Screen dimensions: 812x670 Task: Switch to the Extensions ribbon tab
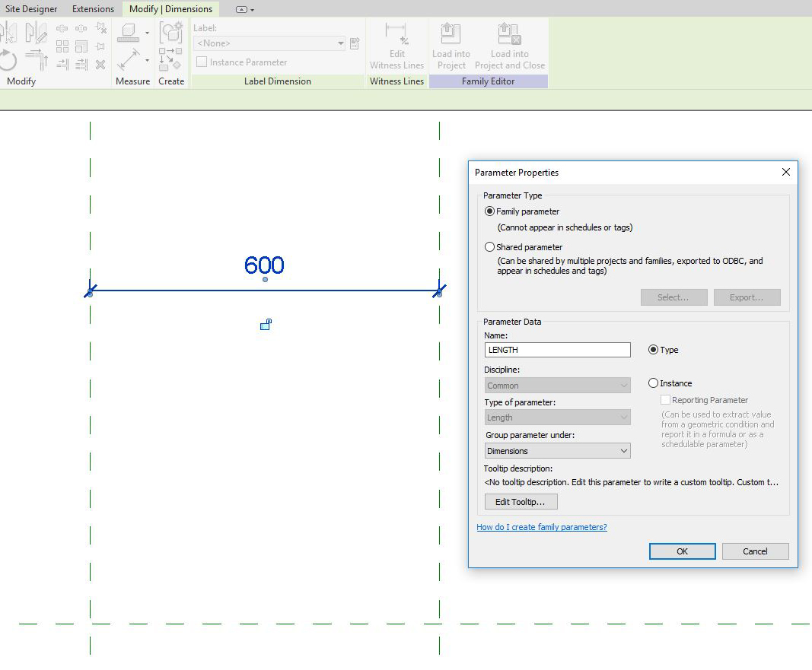[x=93, y=8]
